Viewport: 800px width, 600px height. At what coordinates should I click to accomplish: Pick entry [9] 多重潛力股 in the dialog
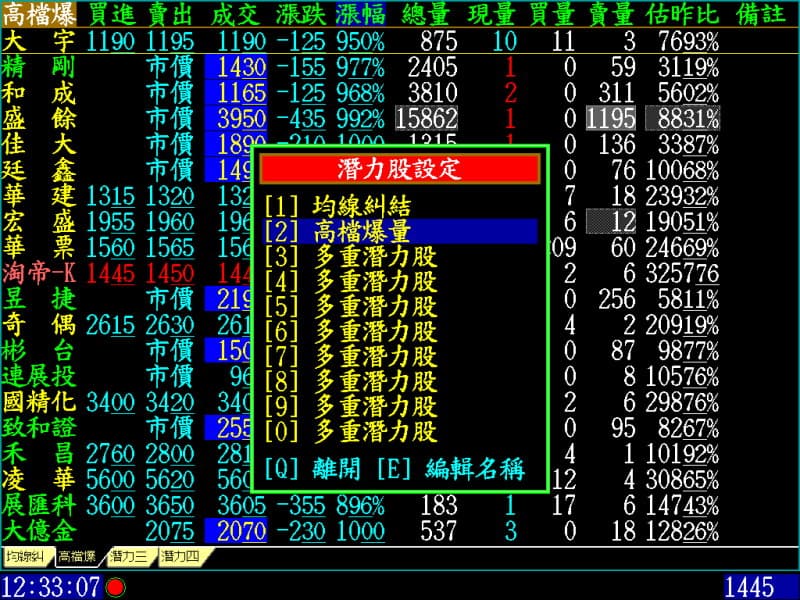click(x=350, y=407)
